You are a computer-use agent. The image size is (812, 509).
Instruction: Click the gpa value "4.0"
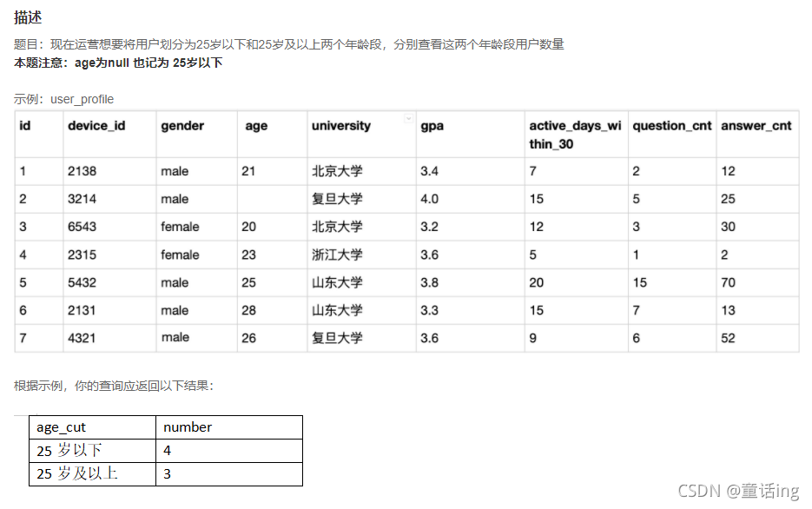(429, 199)
